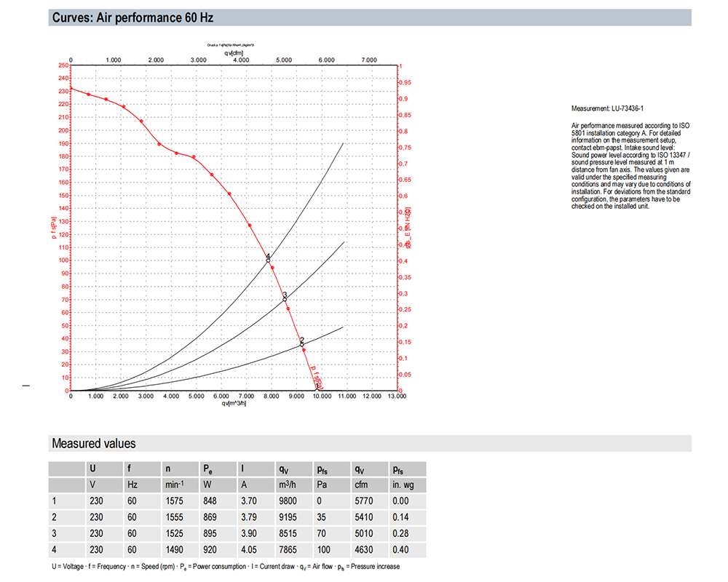This screenshot has height=582, width=728.
Task: Select the 1575 speed value in row 1
Action: click(x=175, y=501)
